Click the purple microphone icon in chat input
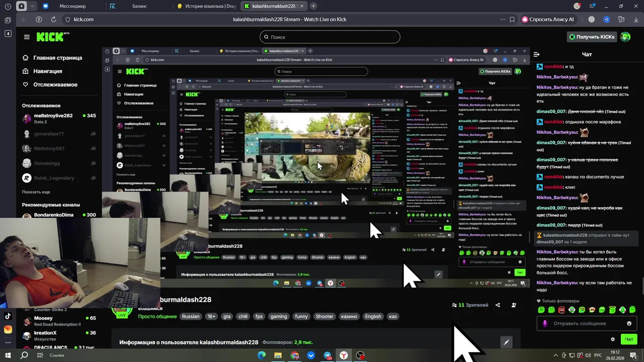 (x=544, y=323)
